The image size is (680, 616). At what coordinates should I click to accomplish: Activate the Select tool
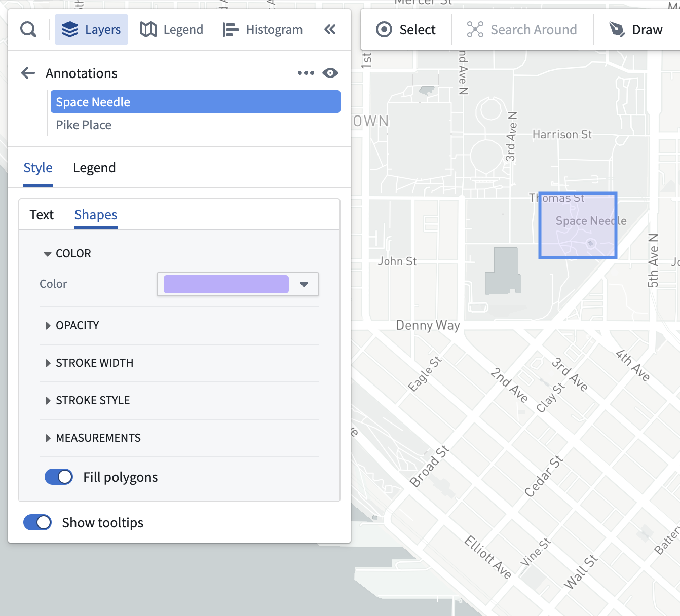click(406, 30)
